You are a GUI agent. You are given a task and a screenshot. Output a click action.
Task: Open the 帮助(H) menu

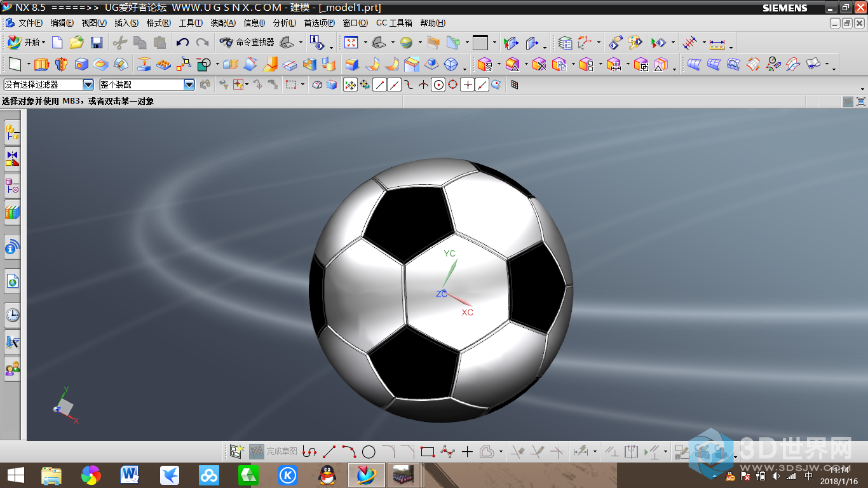pyautogui.click(x=432, y=23)
